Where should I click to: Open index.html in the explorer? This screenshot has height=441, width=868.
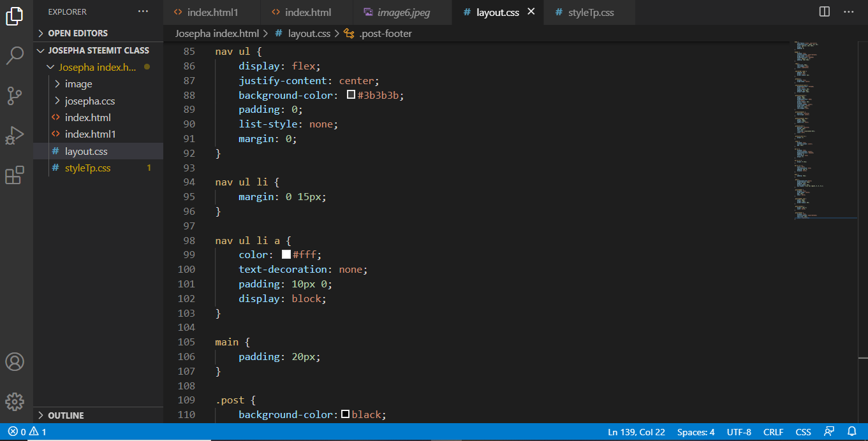coord(87,118)
